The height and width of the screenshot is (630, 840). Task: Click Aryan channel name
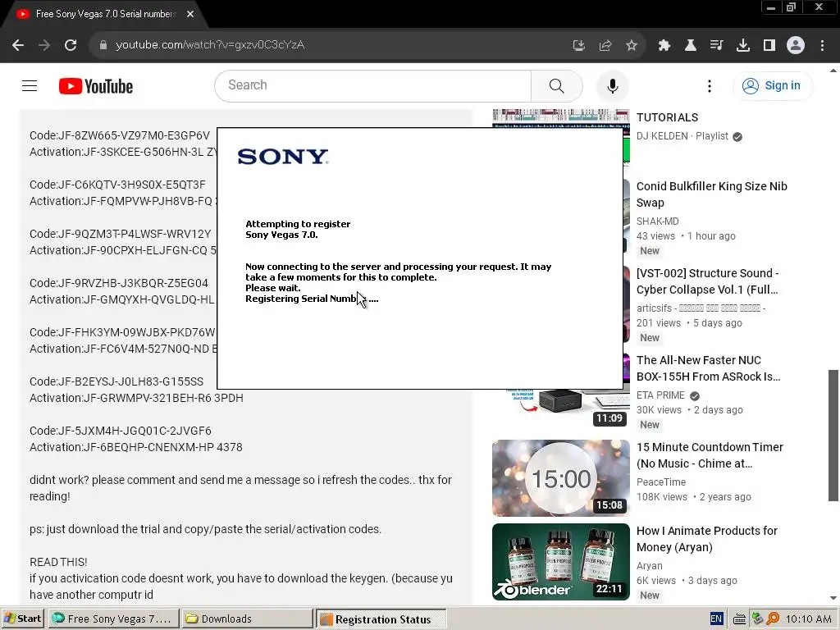(650, 566)
